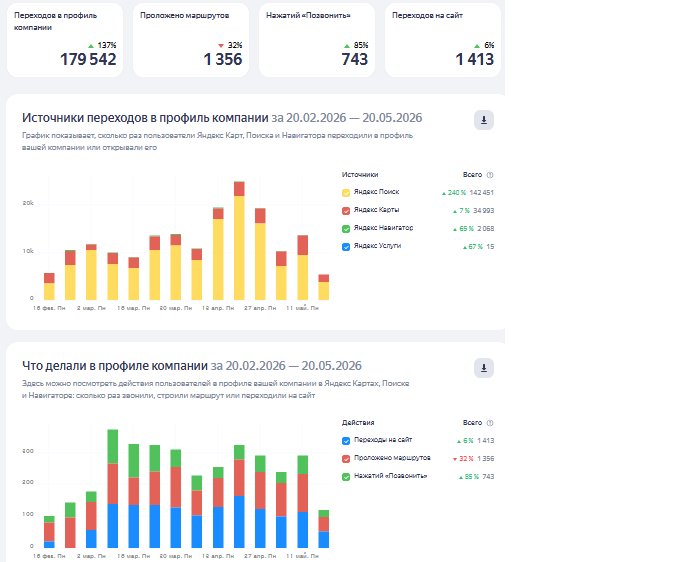
Task: Download the profile traffic sources chart
Action: click(x=484, y=120)
